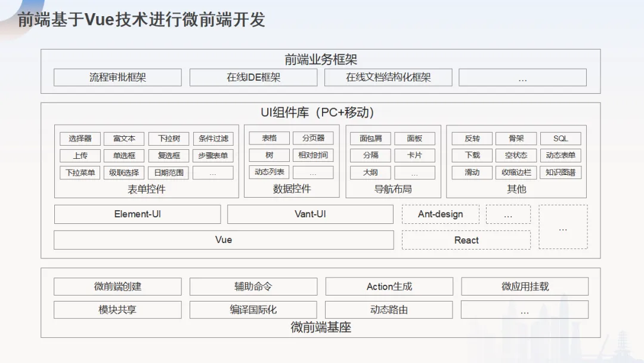Click the 骨架 component box

[516, 139]
